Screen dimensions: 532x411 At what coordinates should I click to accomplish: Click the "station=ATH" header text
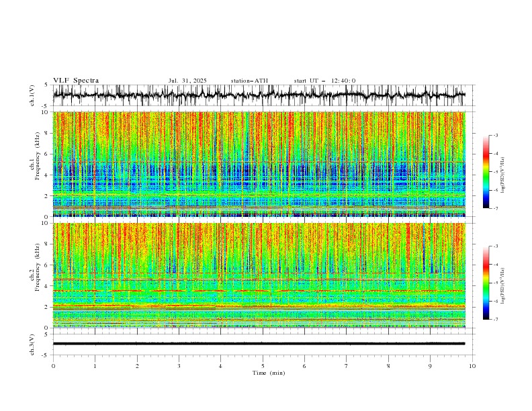tap(249, 81)
